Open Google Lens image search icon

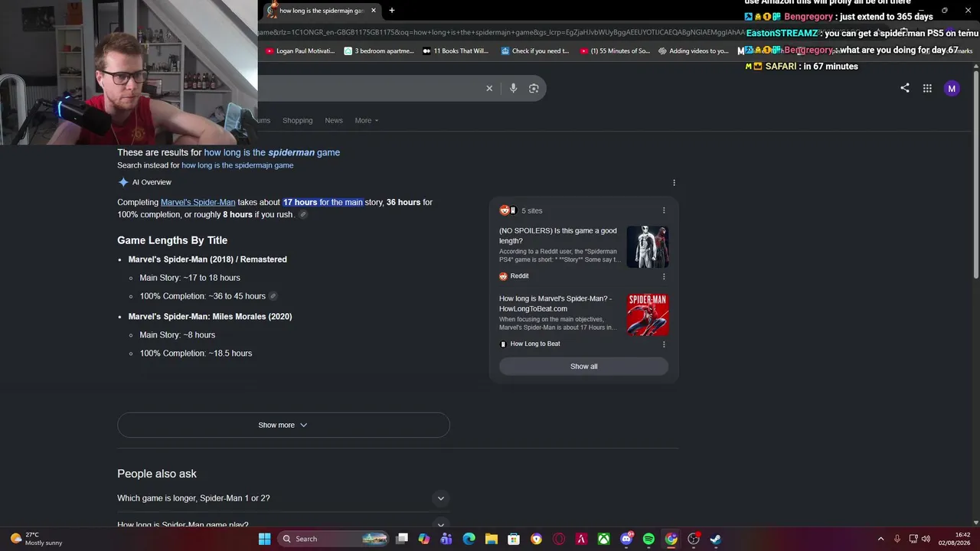point(534,88)
